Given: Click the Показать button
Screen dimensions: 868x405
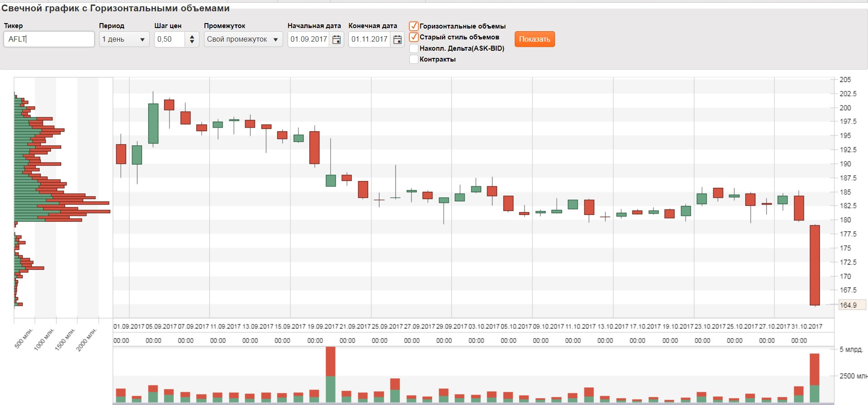Looking at the screenshot, I should [535, 39].
